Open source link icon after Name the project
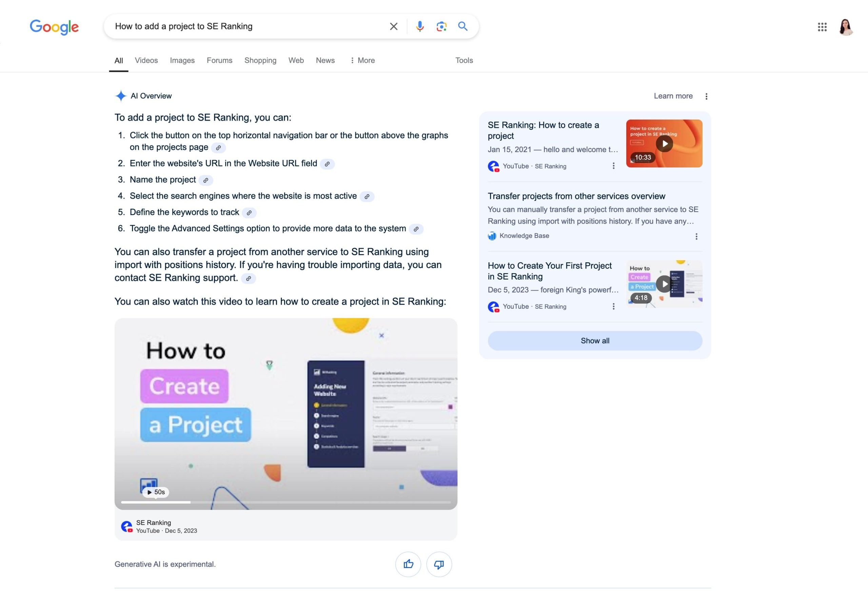Viewport: 868px width, 593px height. click(206, 180)
